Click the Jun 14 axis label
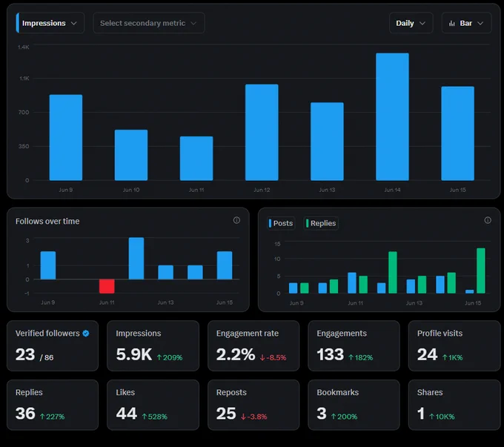The width and height of the screenshot is (504, 447). tap(393, 190)
